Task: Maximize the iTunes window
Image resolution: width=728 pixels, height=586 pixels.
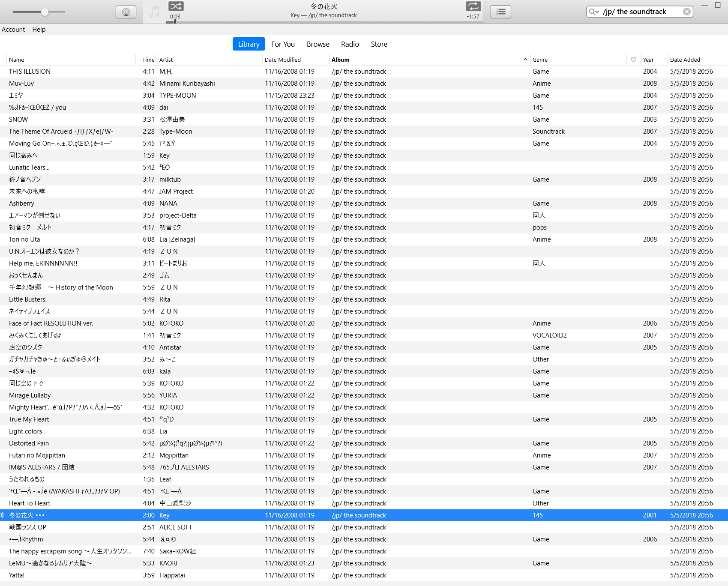Action: [718, 5]
